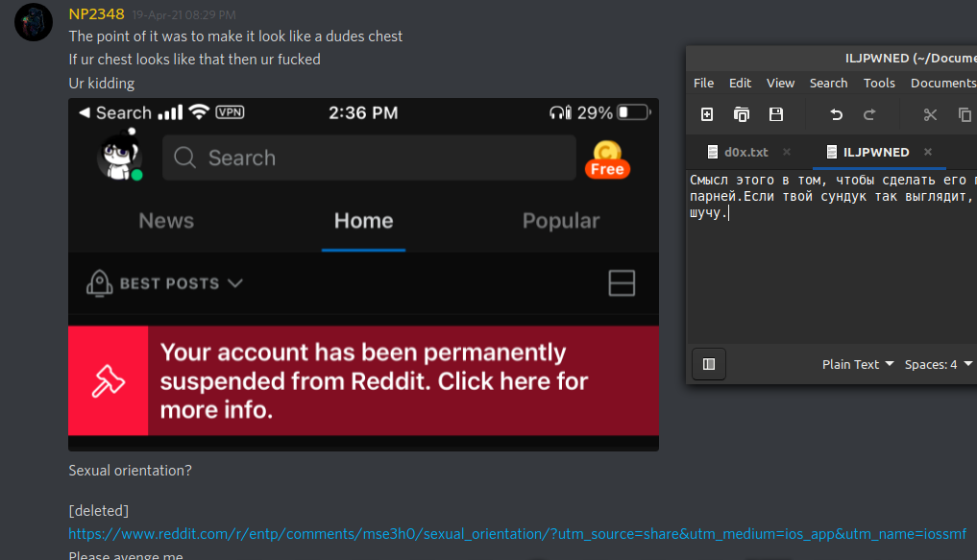Click NP2348's Discord avatar
This screenshot has width=977, height=560.
point(34,22)
